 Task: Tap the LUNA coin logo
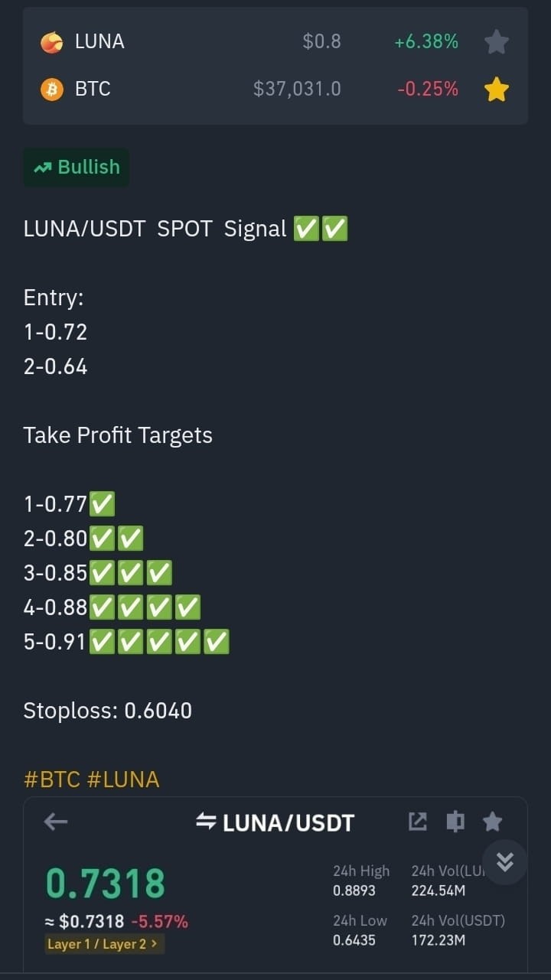[x=52, y=43]
